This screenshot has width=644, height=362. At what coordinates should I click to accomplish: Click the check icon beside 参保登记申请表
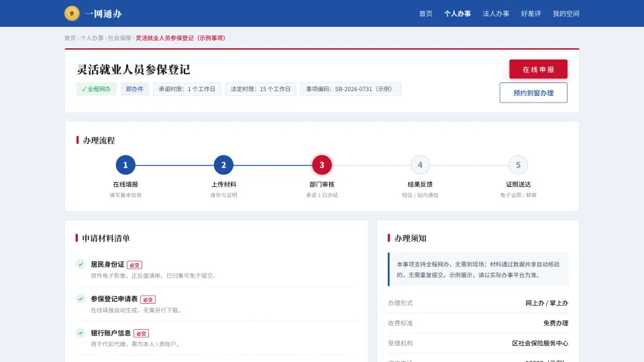[x=80, y=299]
